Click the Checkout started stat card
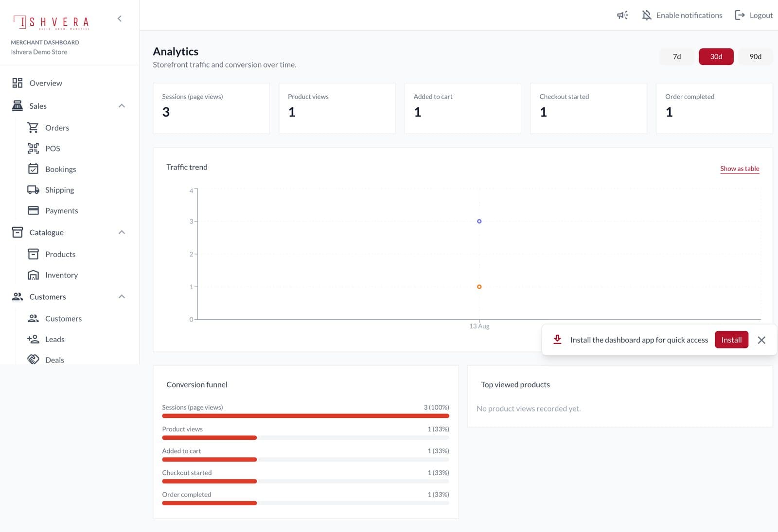This screenshot has height=532, width=778. point(588,108)
